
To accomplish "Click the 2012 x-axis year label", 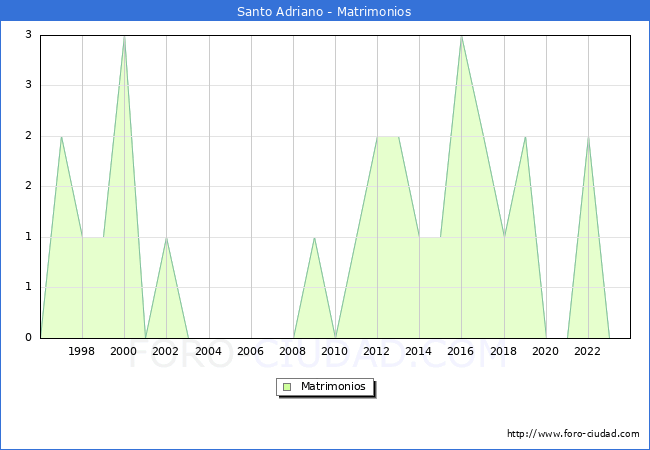I will point(377,351).
